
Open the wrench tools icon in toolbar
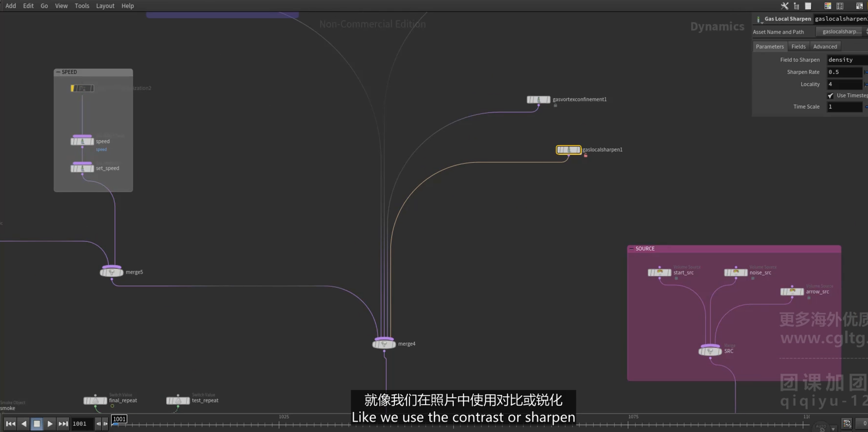tap(785, 6)
